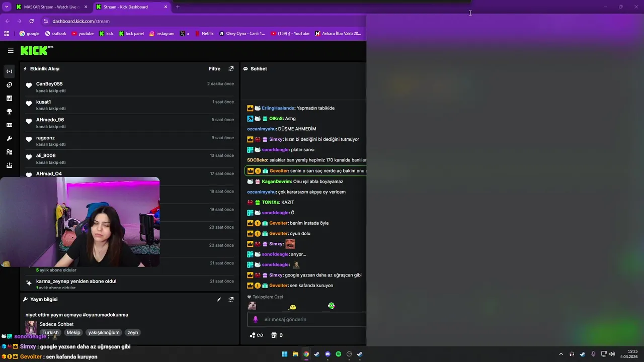The image size is (644, 362).
Task: Select karma_zeynep resubscribe event
Action: click(x=130, y=284)
